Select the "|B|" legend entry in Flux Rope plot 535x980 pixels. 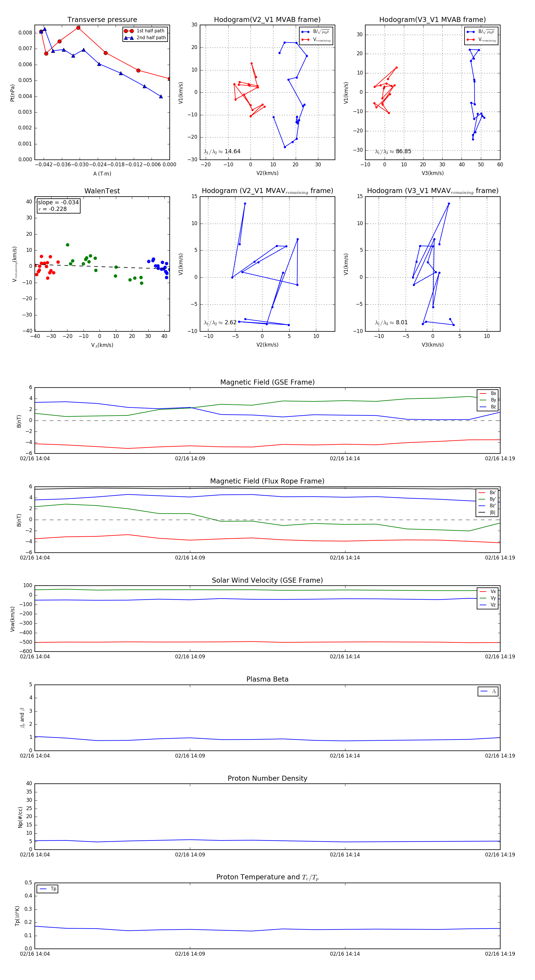[487, 513]
